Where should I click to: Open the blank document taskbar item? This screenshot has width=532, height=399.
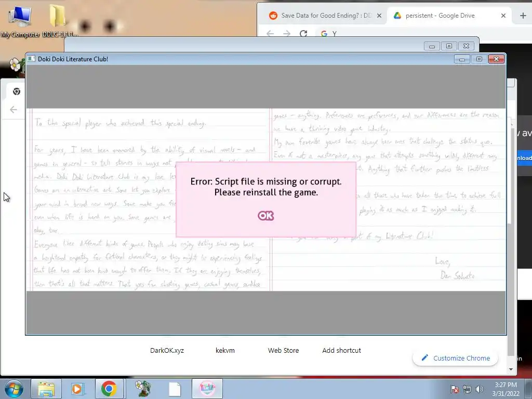click(x=175, y=389)
